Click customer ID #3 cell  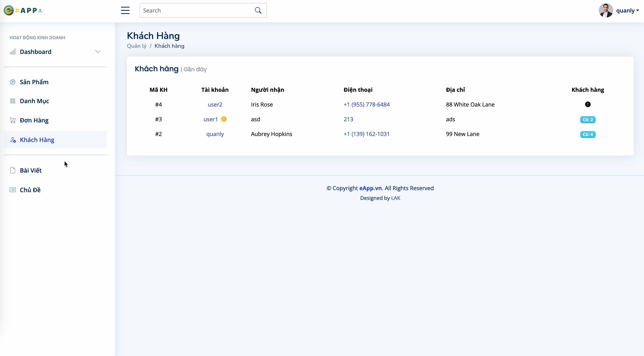tap(159, 119)
